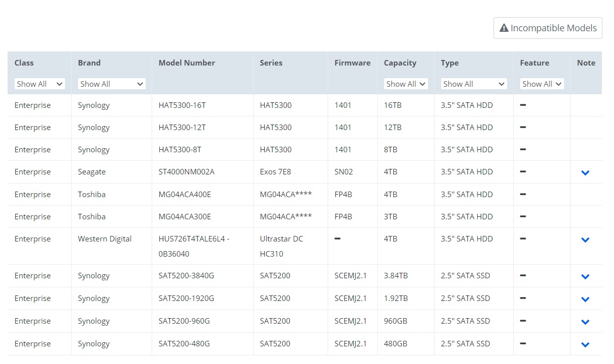This screenshot has height=364, width=614.
Task: Click the Exos 7E8 series cell
Action: click(275, 172)
